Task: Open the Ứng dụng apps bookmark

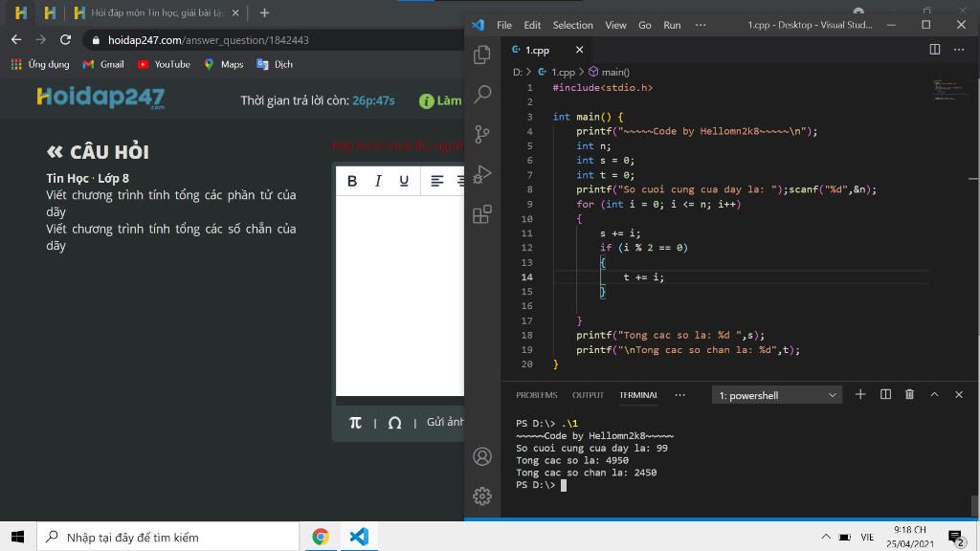Action: click(x=40, y=64)
